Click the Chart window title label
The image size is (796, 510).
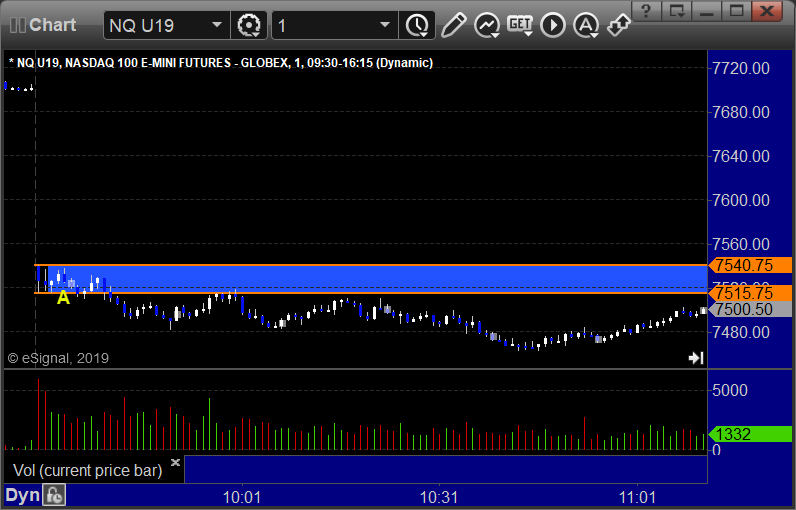click(x=52, y=24)
